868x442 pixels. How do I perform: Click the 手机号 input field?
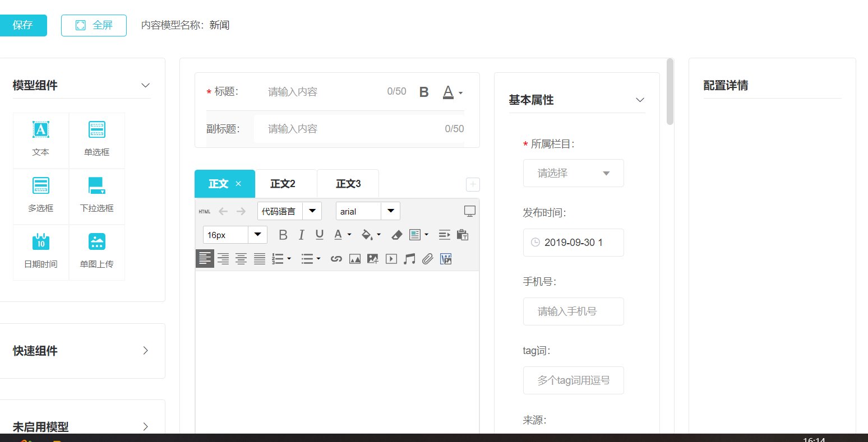pyautogui.click(x=573, y=311)
